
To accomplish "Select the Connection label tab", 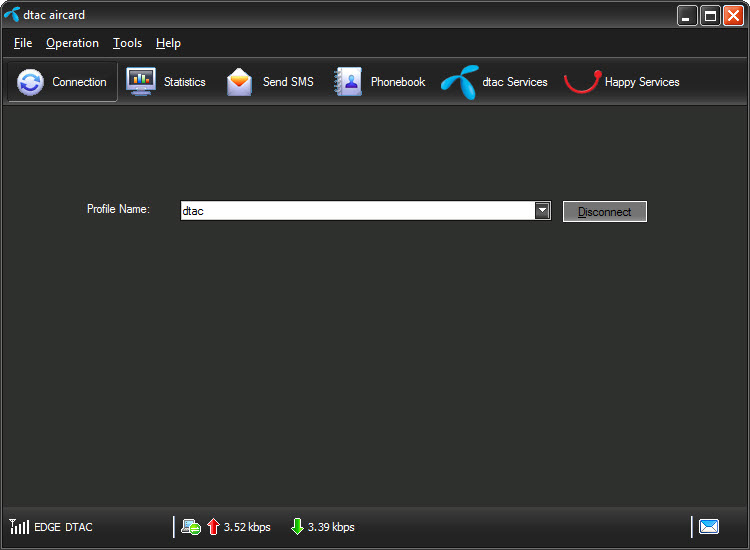I will (79, 82).
